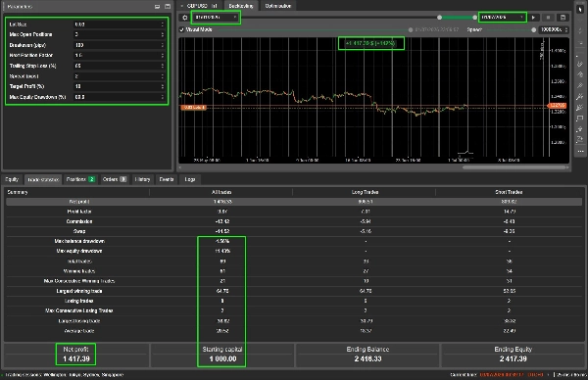Select the cursor tool in drawing toolbar

[x=580, y=9]
